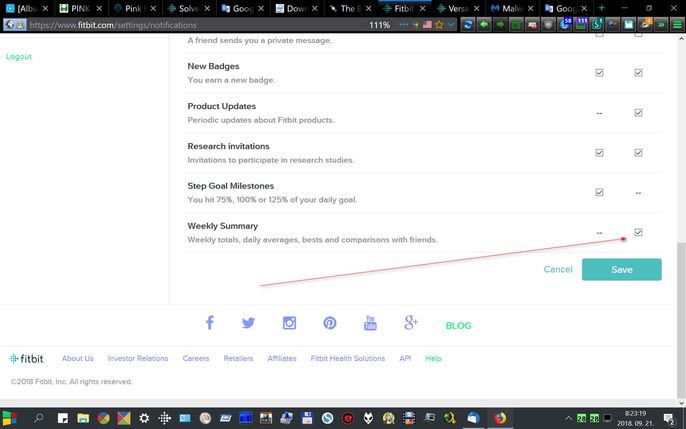Open the Retailers footer link
The width and height of the screenshot is (686, 429).
(x=238, y=358)
